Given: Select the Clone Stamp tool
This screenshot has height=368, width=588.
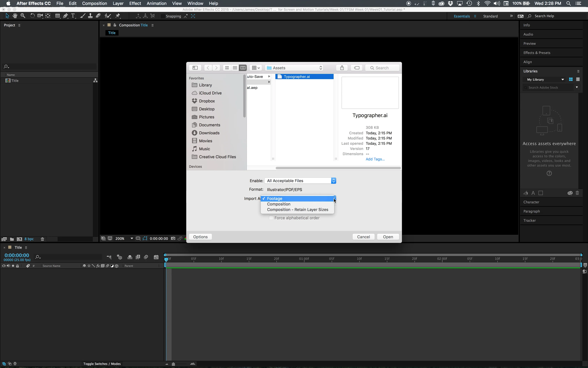Looking at the screenshot, I should [x=90, y=16].
